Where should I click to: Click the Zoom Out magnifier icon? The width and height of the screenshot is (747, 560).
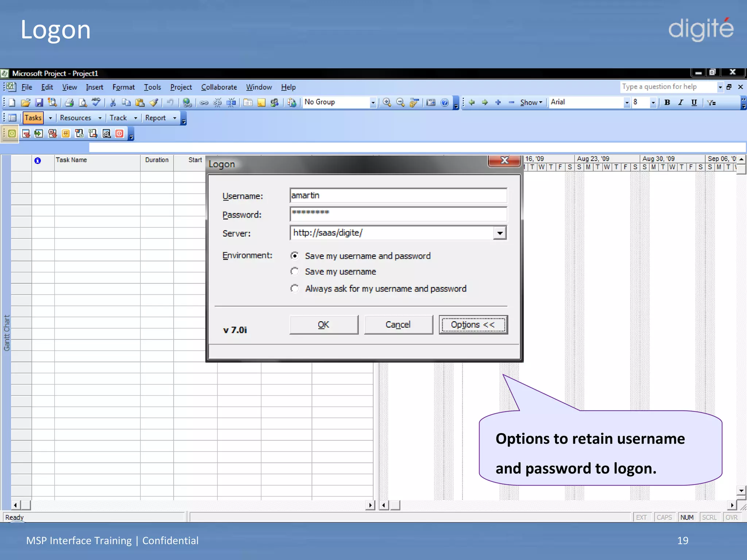400,102
